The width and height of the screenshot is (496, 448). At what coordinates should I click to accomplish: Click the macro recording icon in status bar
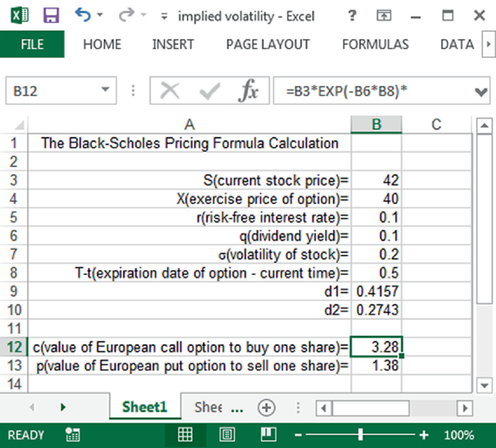pyautogui.click(x=72, y=435)
